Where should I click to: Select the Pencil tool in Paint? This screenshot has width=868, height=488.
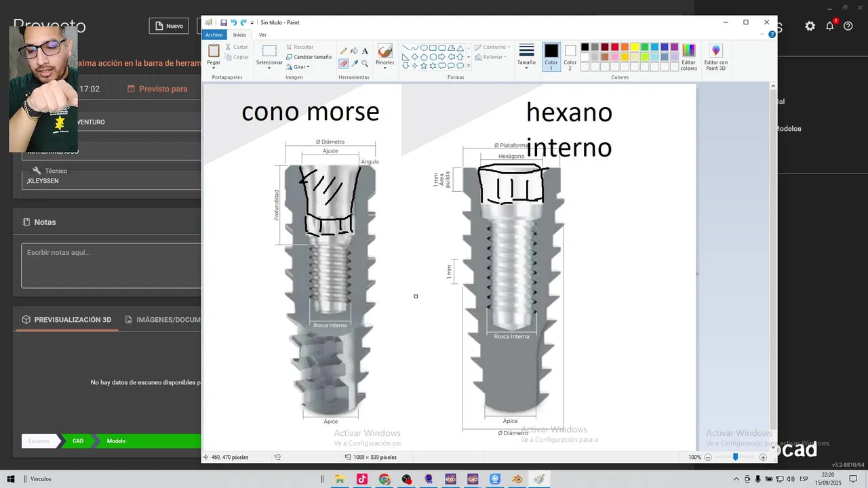tap(344, 51)
